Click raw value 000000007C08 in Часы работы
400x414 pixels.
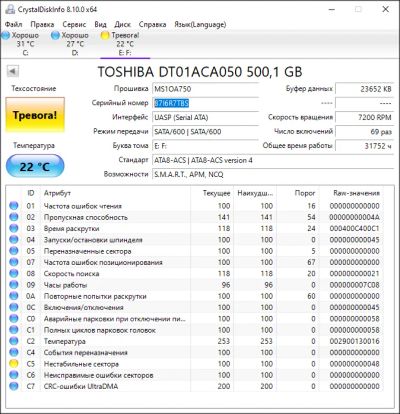(x=354, y=285)
